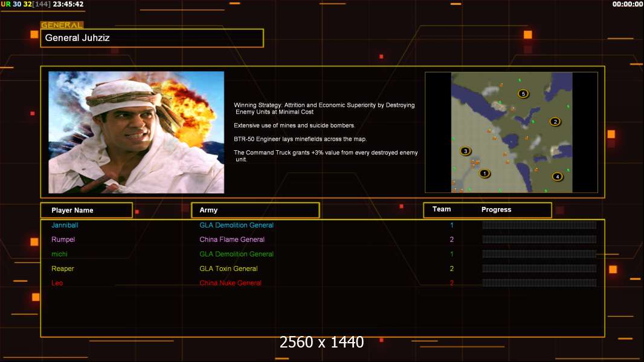
Task: Select player name Janniball
Action: coord(65,225)
